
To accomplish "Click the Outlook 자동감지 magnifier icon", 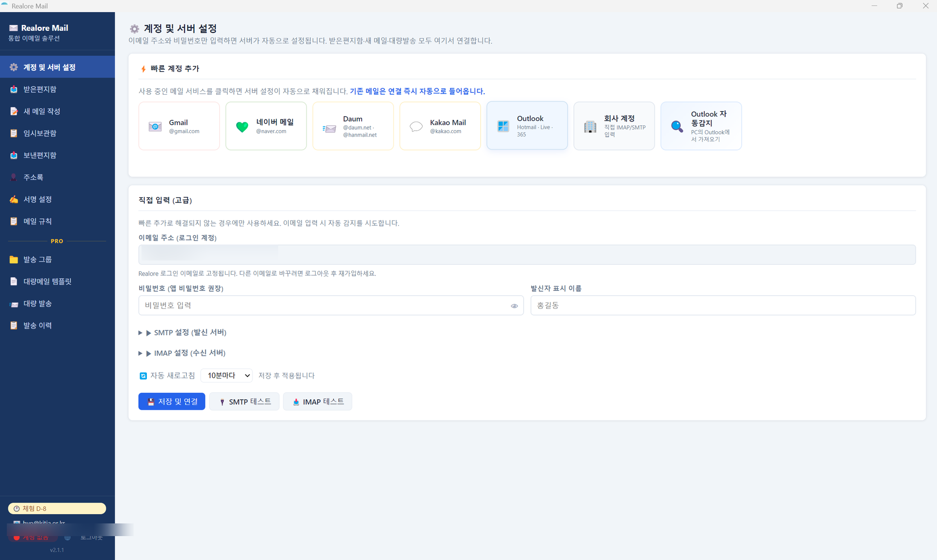I will pyautogui.click(x=677, y=126).
